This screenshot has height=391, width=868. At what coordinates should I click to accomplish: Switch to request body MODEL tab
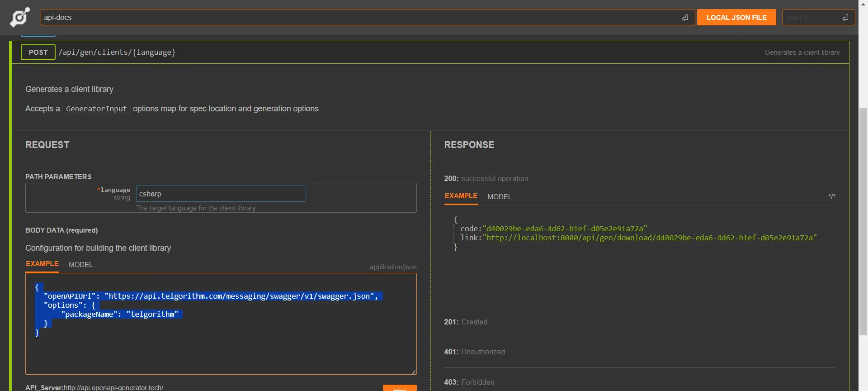(80, 265)
